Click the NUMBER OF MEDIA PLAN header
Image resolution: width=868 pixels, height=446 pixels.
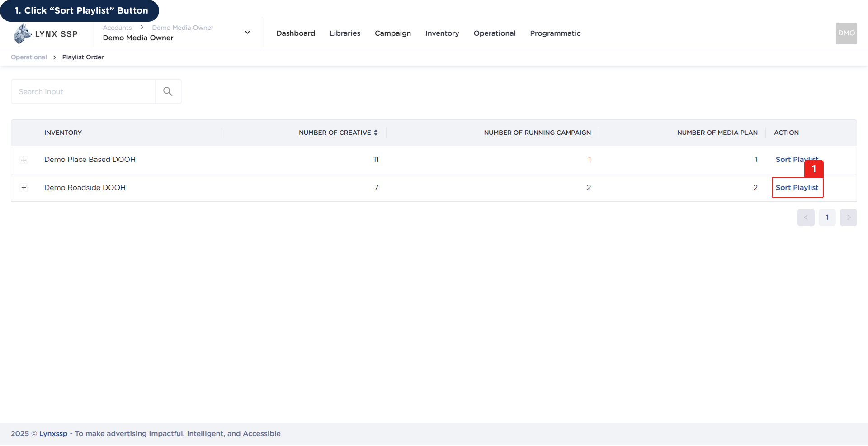click(717, 133)
